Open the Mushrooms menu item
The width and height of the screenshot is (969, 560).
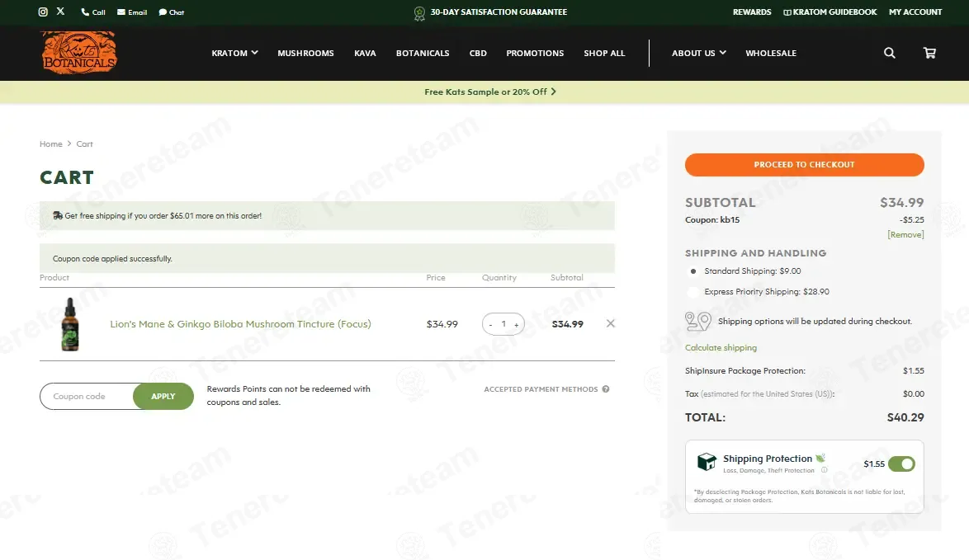pos(306,53)
